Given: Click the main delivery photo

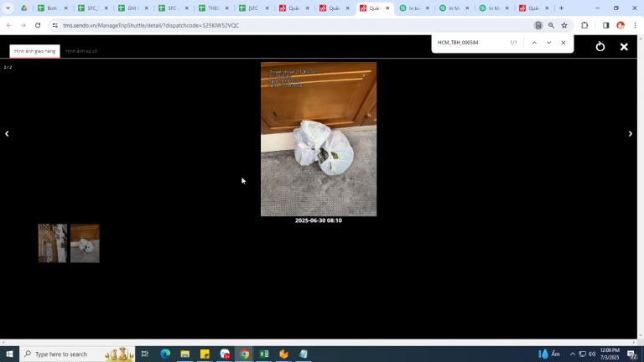Looking at the screenshot, I should coord(319,139).
